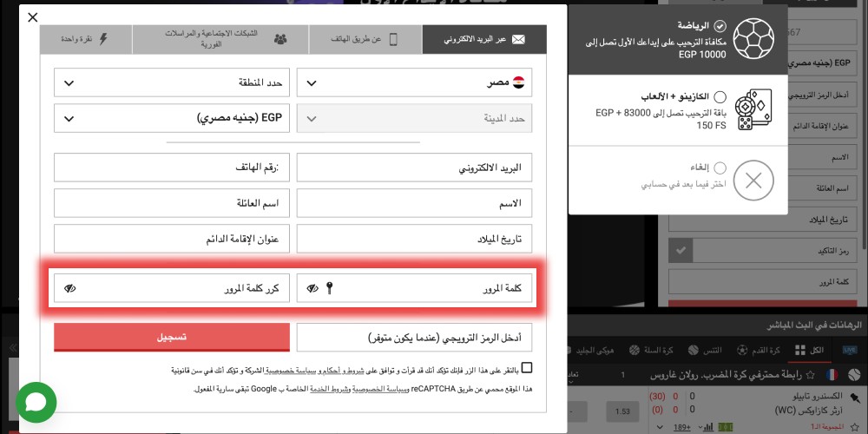Click the lightning bolt one-click icon

[x=103, y=39]
